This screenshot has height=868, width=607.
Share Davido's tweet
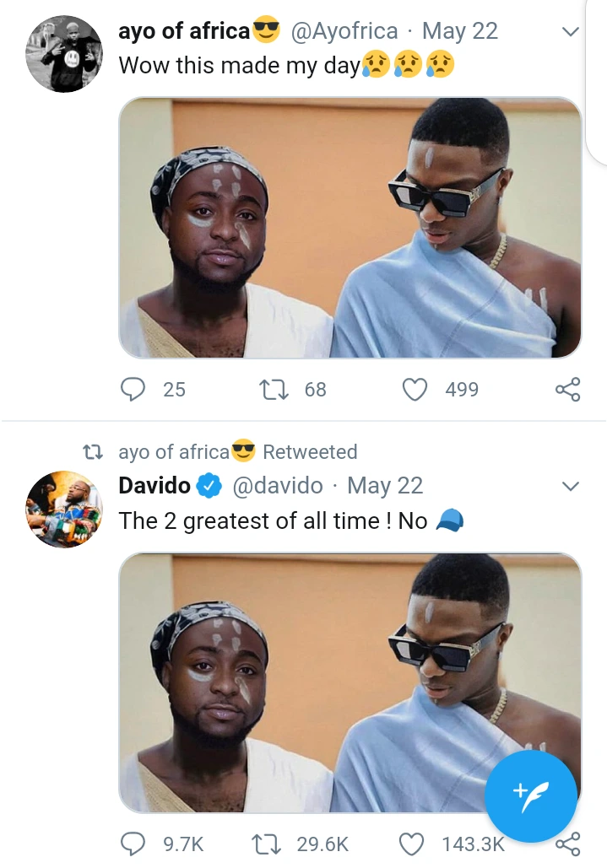[x=569, y=844]
